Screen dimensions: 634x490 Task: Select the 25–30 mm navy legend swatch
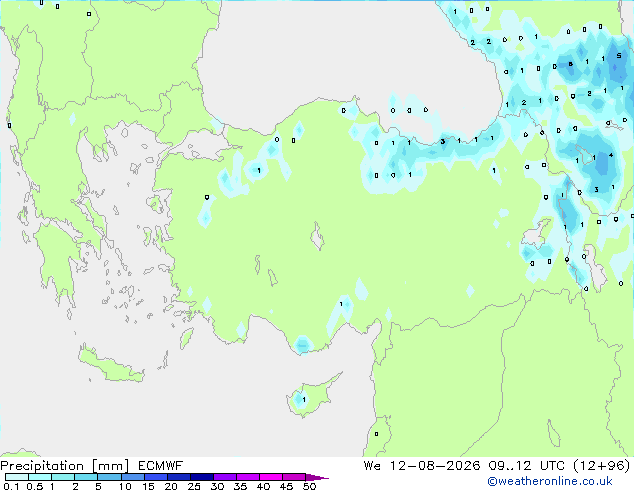click(202, 477)
